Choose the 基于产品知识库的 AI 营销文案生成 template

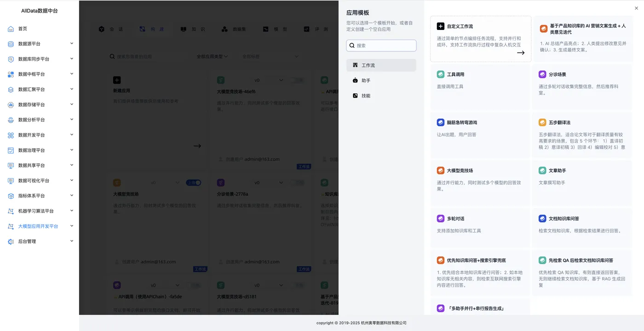tap(582, 39)
